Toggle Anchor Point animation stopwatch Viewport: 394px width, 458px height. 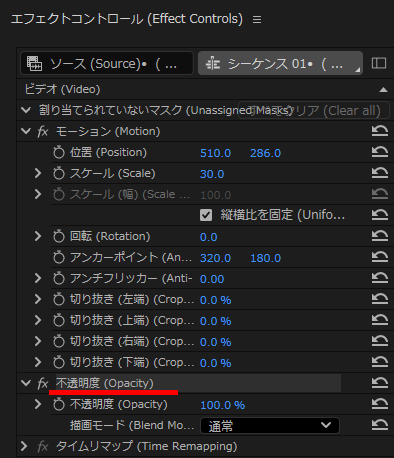pyautogui.click(x=59, y=257)
